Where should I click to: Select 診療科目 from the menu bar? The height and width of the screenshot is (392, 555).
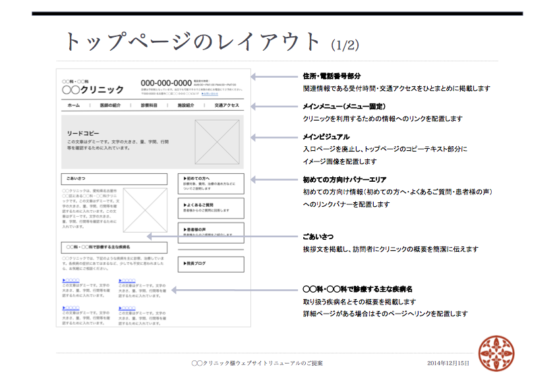[x=146, y=105]
